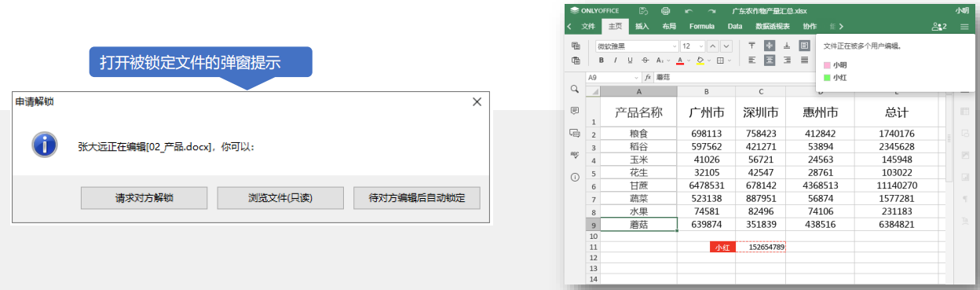Viewport: 980px width, 290px height.
Task: Select cell with value 1740176
Action: (x=896, y=134)
